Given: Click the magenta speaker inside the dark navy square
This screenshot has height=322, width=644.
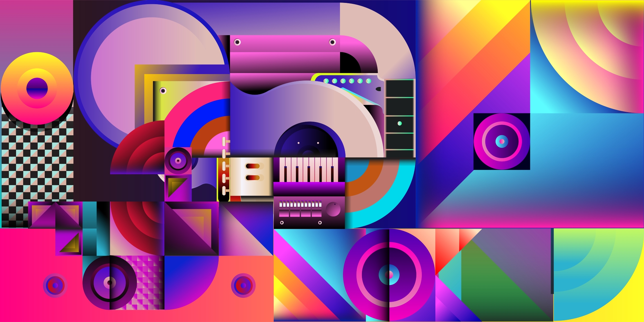Looking at the screenshot, I should pos(501,141).
